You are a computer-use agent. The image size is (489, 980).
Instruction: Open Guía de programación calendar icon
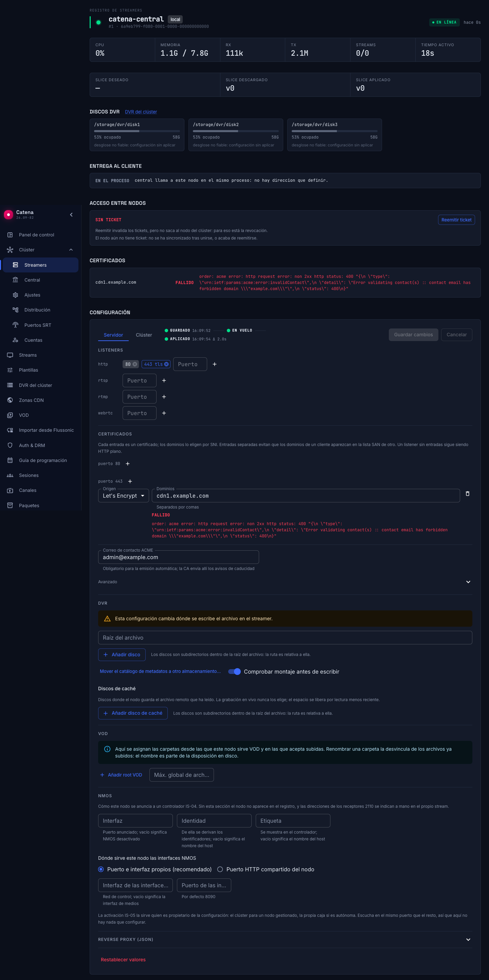click(10, 460)
